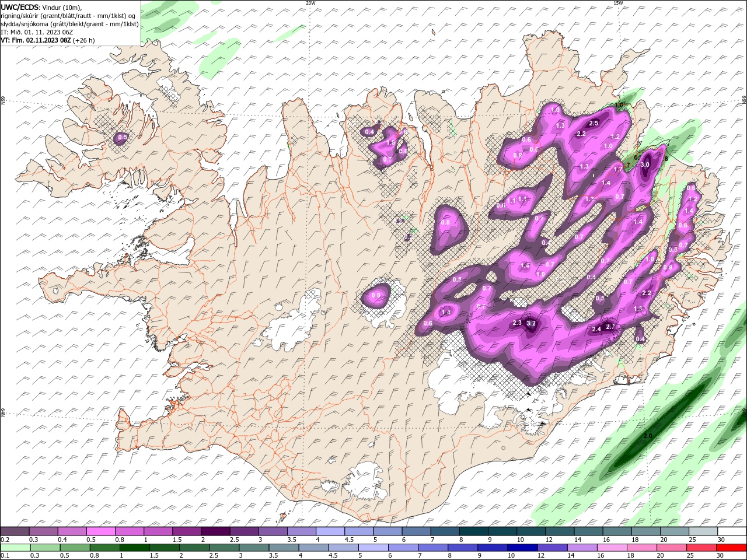
Task: Click the 1.7 snowfall value label
Action: click(618, 169)
